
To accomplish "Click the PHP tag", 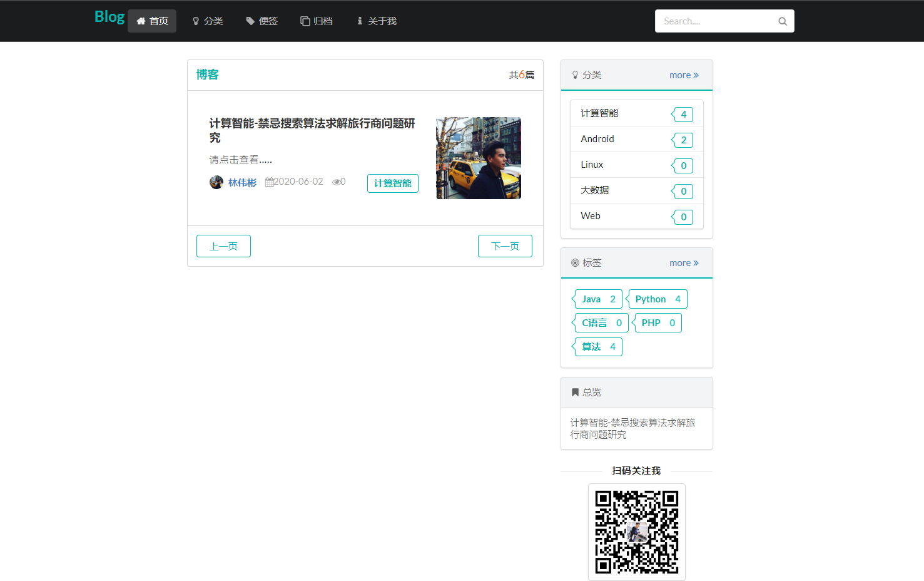I will click(x=657, y=323).
